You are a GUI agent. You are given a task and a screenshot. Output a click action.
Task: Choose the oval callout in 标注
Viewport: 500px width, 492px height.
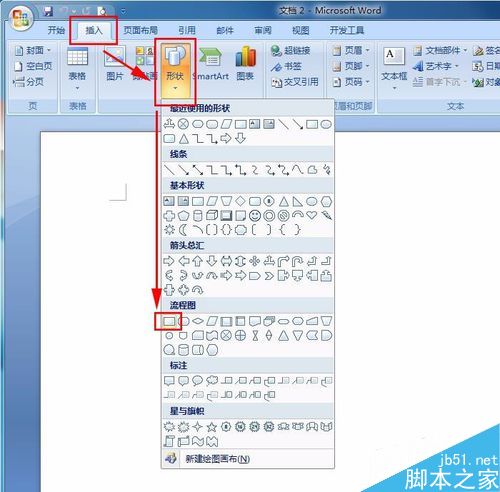198,380
